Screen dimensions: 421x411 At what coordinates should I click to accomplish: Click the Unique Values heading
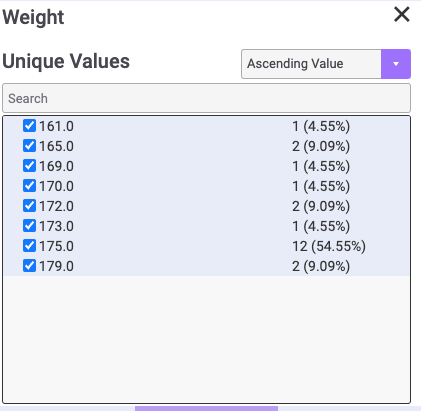click(x=66, y=61)
